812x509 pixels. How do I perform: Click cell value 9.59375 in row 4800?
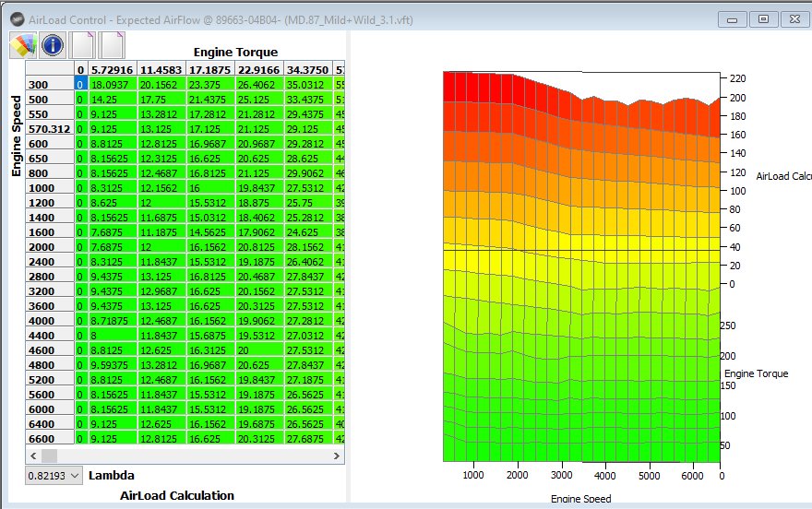tap(113, 364)
